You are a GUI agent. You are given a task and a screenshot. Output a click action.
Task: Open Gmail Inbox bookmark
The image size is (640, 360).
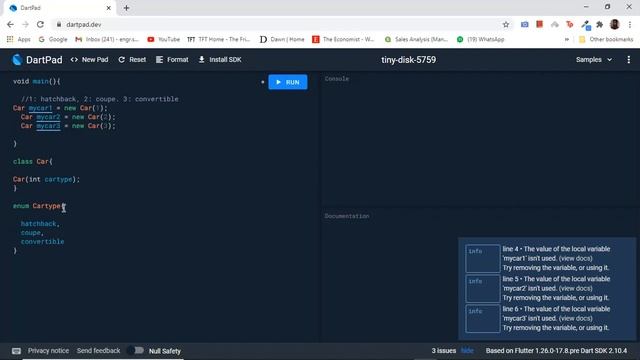107,39
